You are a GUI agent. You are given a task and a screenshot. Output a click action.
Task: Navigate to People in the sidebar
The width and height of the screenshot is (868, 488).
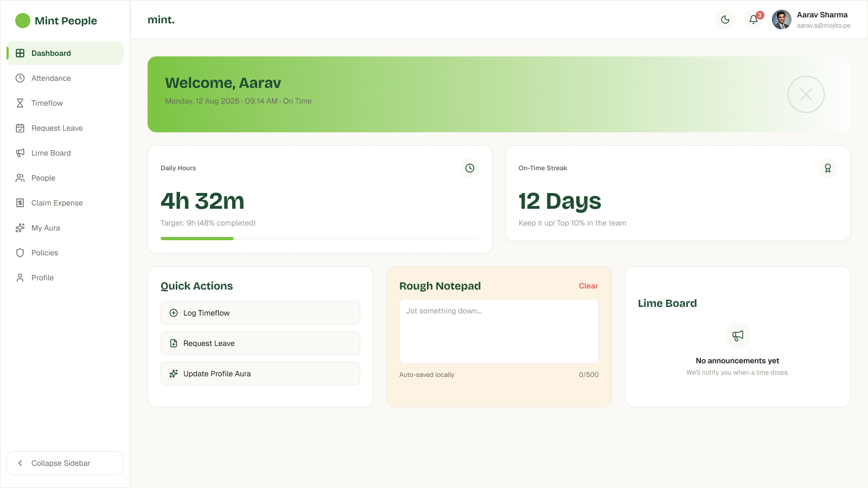click(65, 178)
